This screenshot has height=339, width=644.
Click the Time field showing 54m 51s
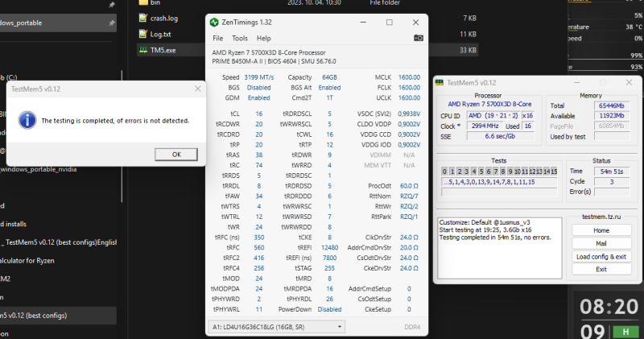point(612,172)
